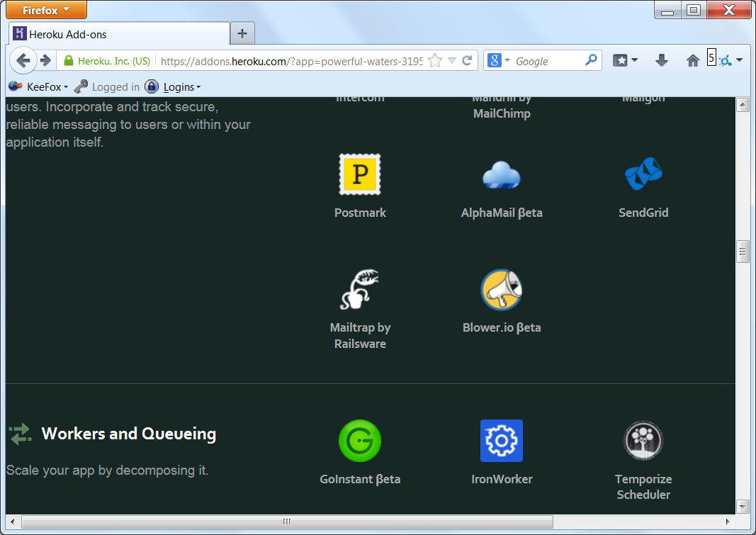Image resolution: width=756 pixels, height=535 pixels.
Task: Open the Bookmarks menu star button
Action: coord(620,60)
